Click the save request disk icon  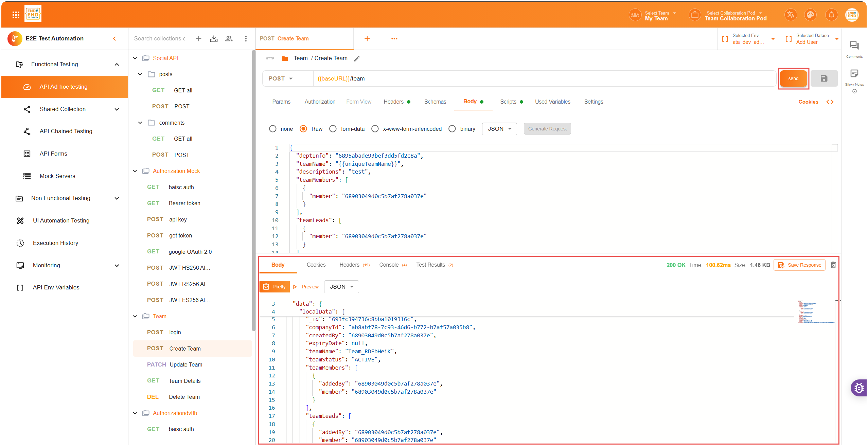click(x=824, y=78)
